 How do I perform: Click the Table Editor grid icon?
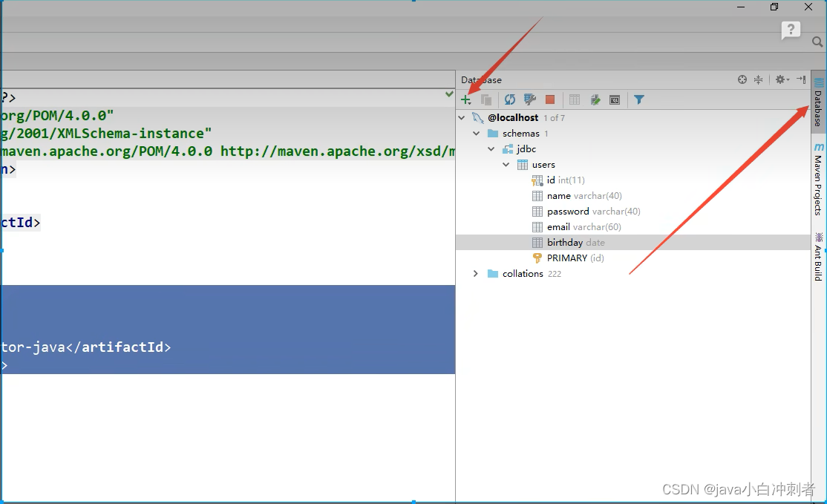[x=575, y=99]
